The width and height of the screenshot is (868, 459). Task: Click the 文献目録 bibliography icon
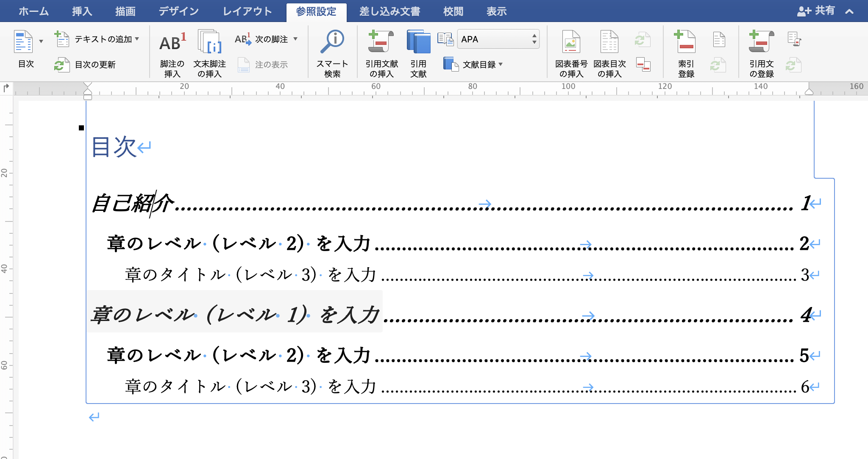tap(451, 64)
